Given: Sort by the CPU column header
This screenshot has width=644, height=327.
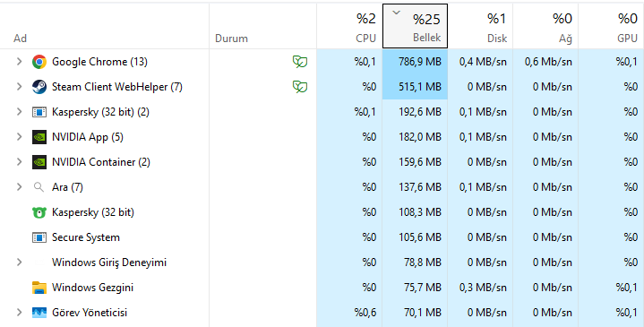Looking at the screenshot, I should click(349, 26).
